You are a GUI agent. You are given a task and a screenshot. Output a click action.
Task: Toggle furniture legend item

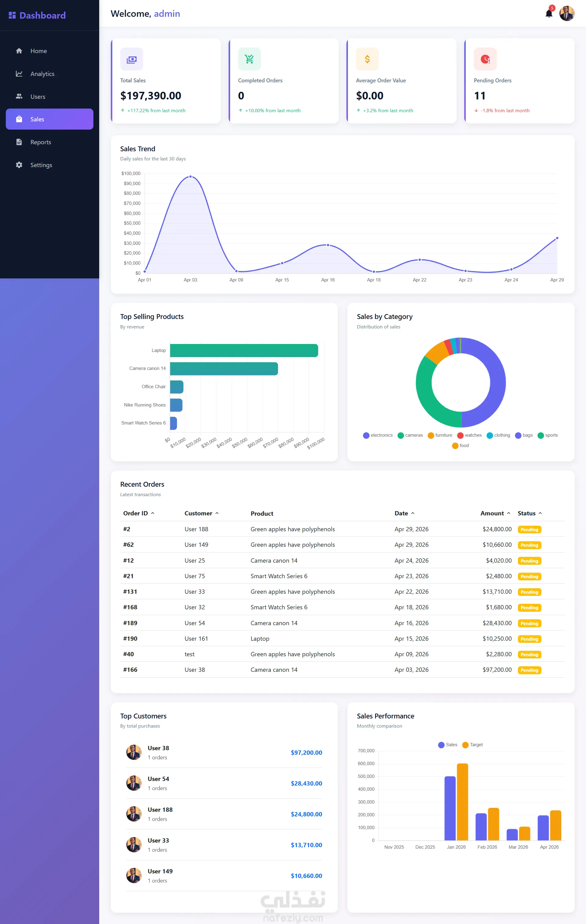(440, 435)
